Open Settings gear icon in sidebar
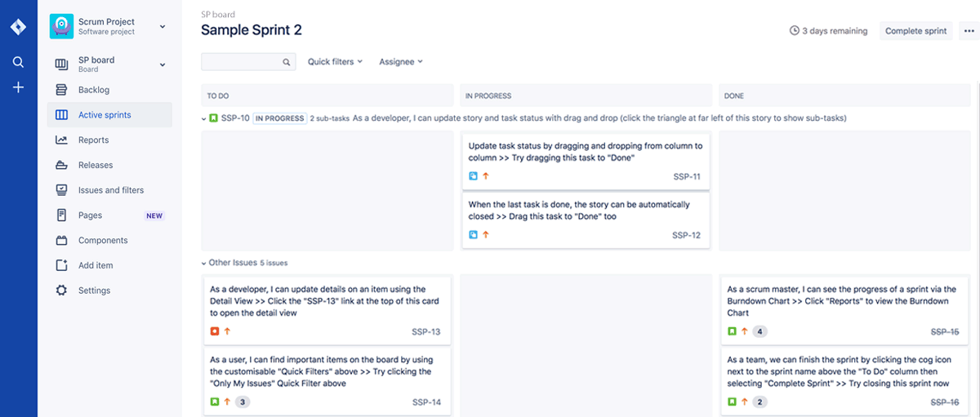The image size is (980, 417). pos(61,291)
